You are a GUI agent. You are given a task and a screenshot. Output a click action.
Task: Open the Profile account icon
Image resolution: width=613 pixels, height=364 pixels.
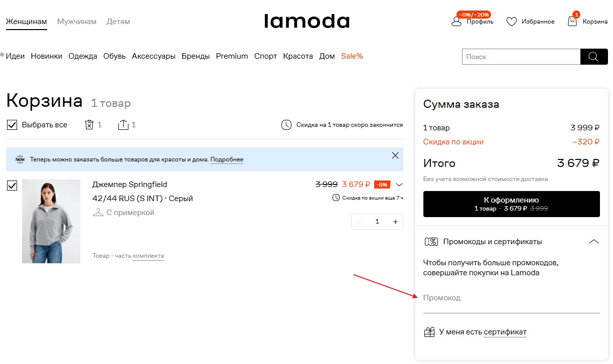456,22
